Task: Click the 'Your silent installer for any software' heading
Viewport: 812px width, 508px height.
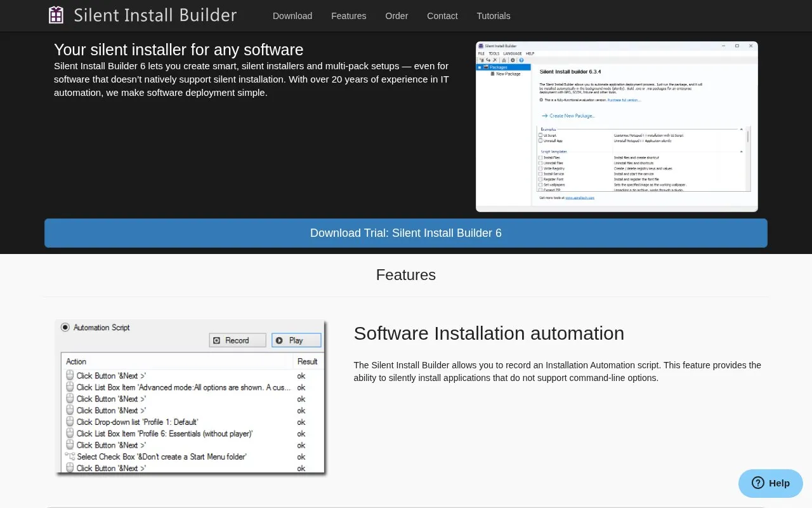Action: 179,50
